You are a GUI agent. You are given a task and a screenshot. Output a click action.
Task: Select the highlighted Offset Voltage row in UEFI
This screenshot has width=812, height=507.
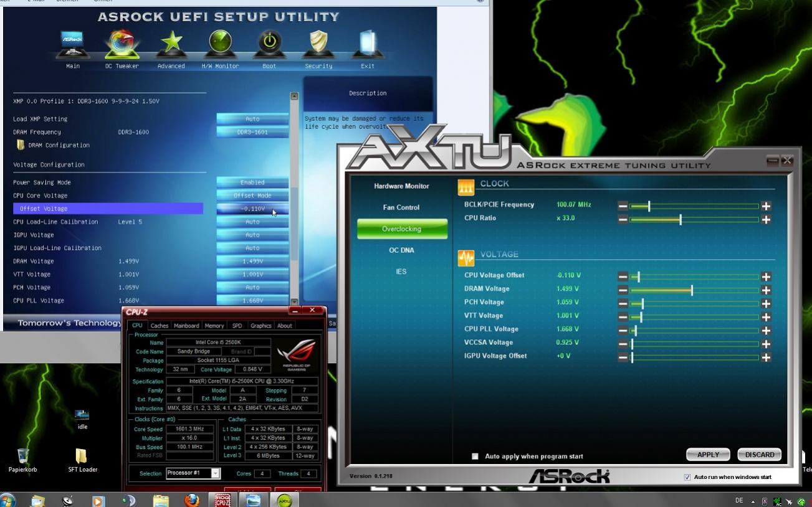point(108,209)
